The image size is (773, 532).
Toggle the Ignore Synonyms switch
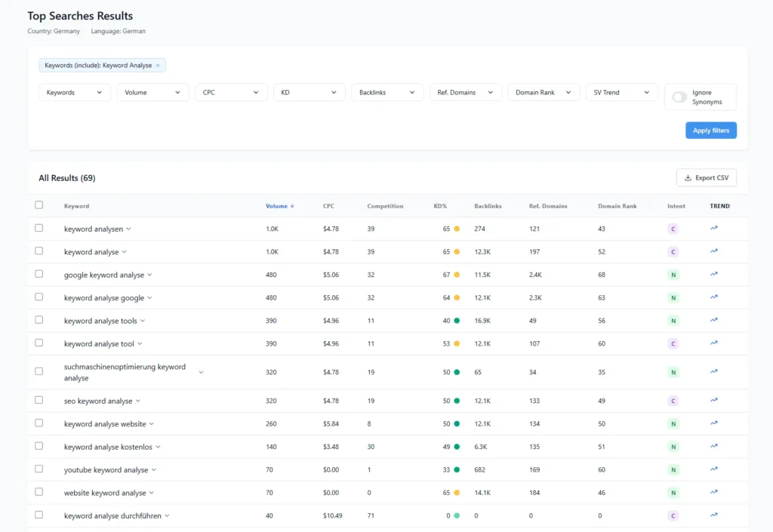click(679, 97)
